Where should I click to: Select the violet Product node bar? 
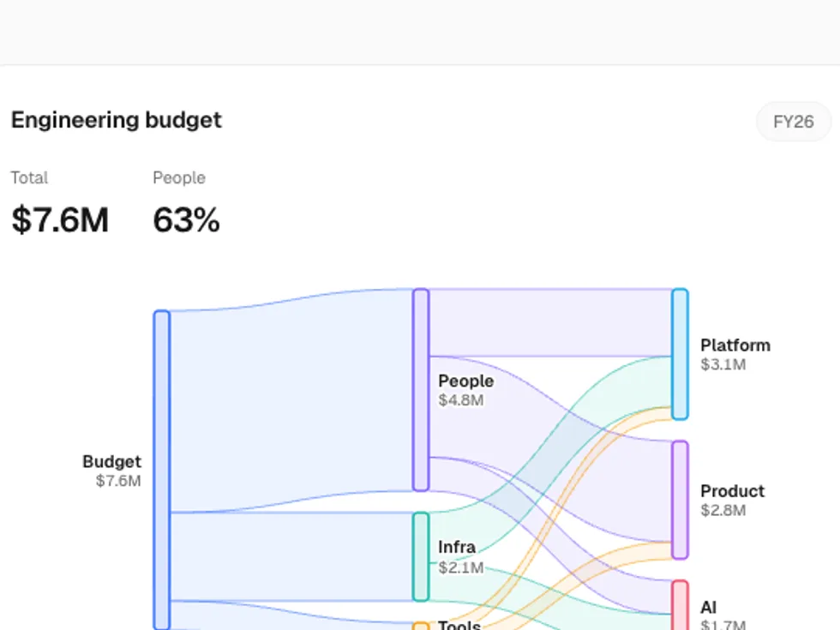tap(680, 500)
